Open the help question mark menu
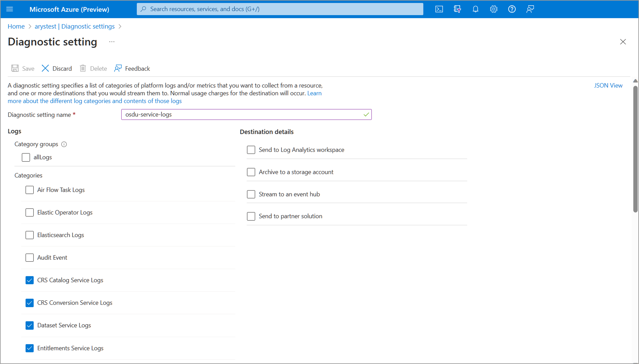This screenshot has height=364, width=639. coord(512,9)
